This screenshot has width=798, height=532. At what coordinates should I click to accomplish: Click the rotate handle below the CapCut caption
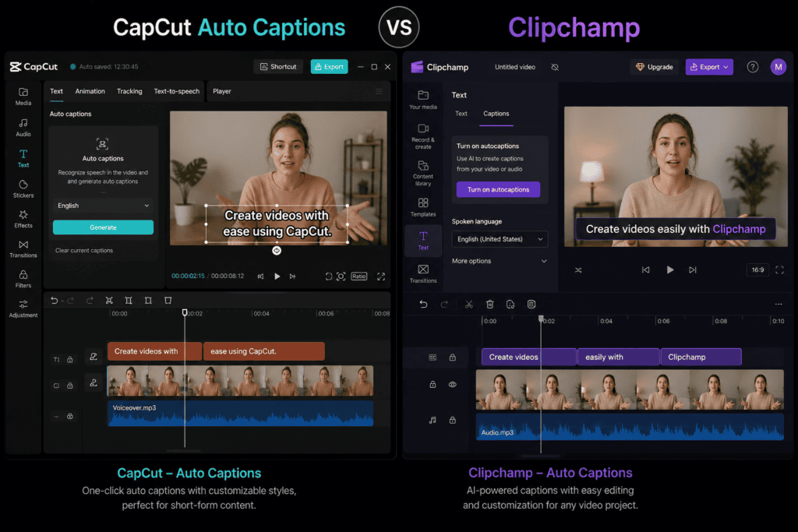[277, 250]
